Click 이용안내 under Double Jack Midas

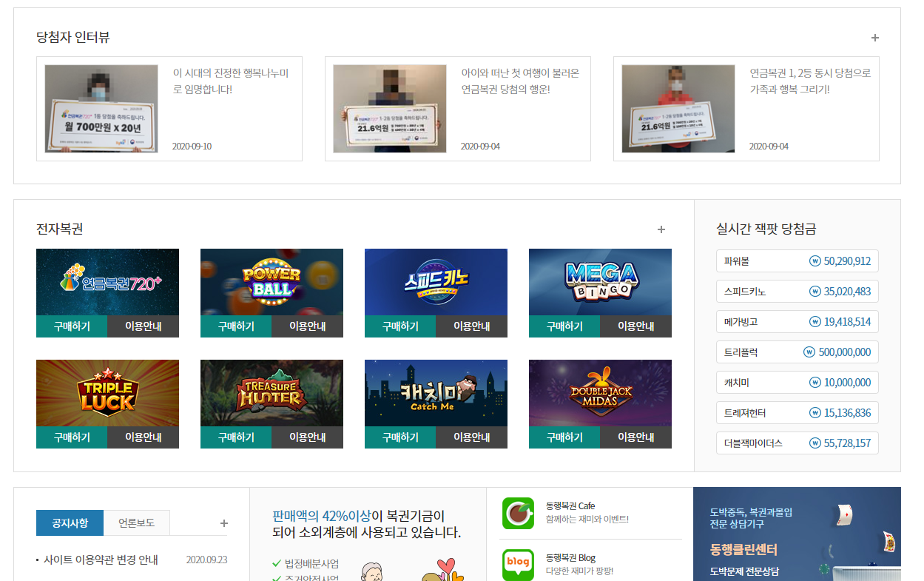coord(635,437)
